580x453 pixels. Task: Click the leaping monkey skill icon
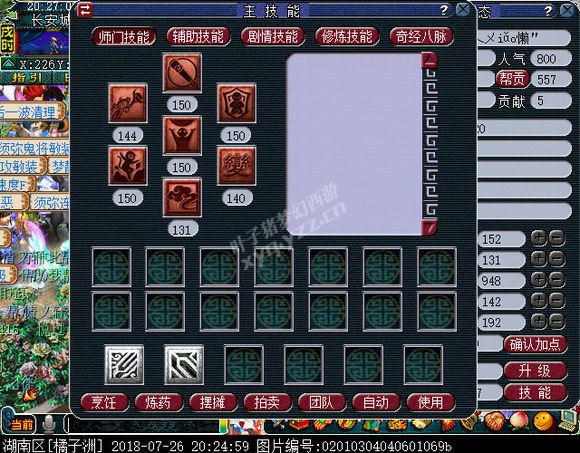click(128, 166)
